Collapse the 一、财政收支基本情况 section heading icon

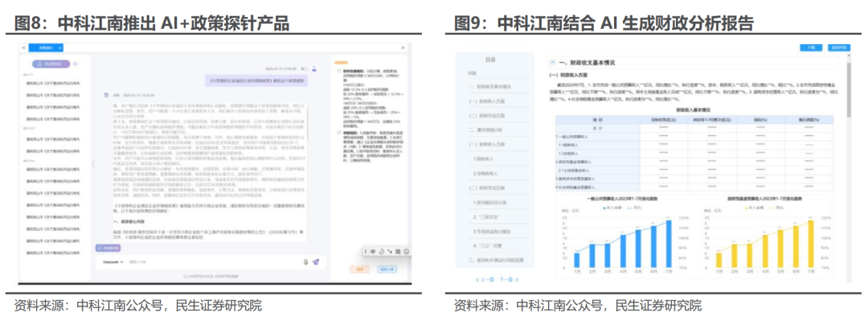(551, 63)
